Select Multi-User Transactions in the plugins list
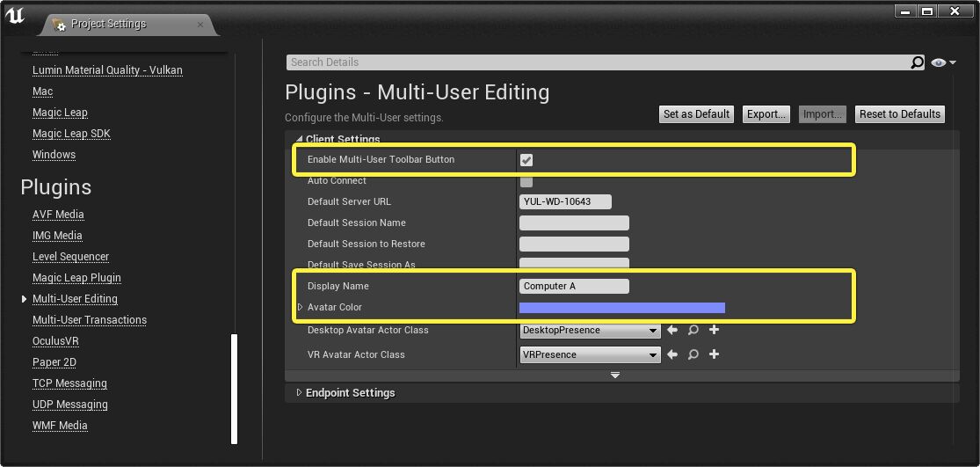This screenshot has width=980, height=467. [x=89, y=320]
